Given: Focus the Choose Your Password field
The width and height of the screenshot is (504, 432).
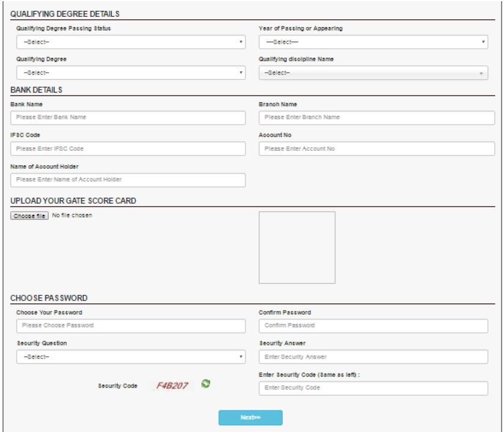Looking at the screenshot, I should [x=131, y=326].
